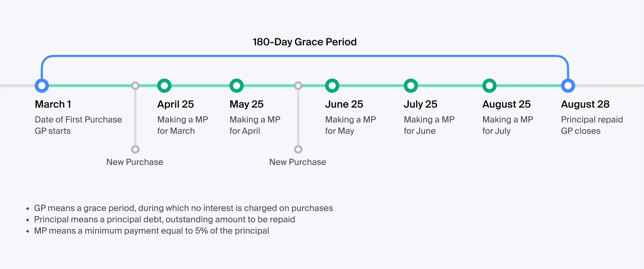Click the green June 25 payment marker

pyautogui.click(x=332, y=86)
